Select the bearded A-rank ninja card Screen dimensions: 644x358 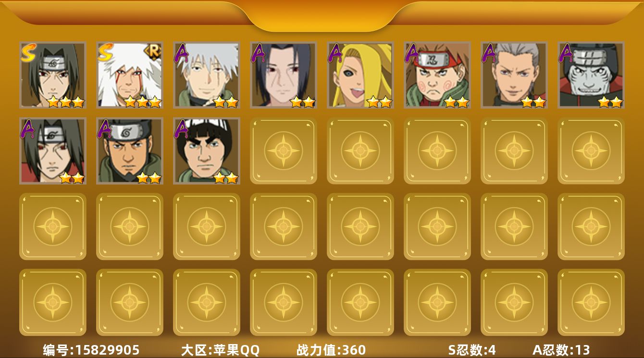coord(130,151)
